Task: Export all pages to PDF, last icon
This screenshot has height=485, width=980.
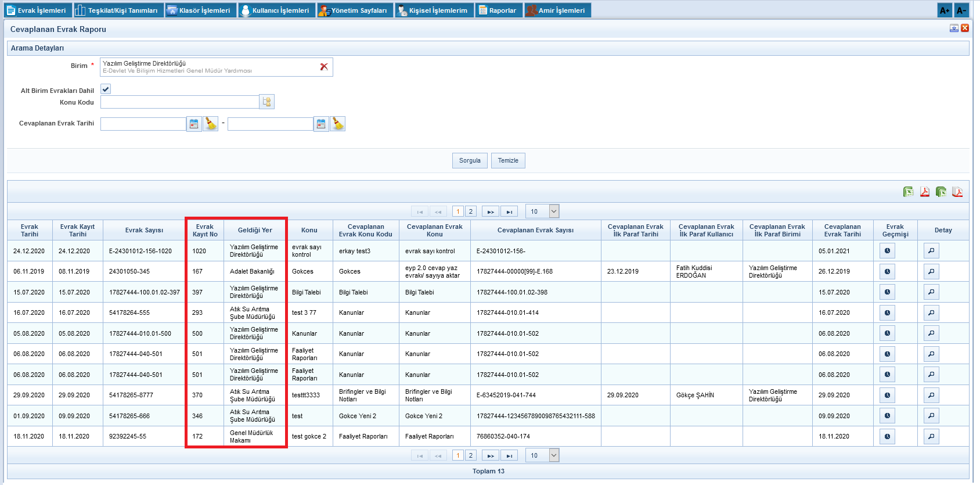Action: coord(957,192)
